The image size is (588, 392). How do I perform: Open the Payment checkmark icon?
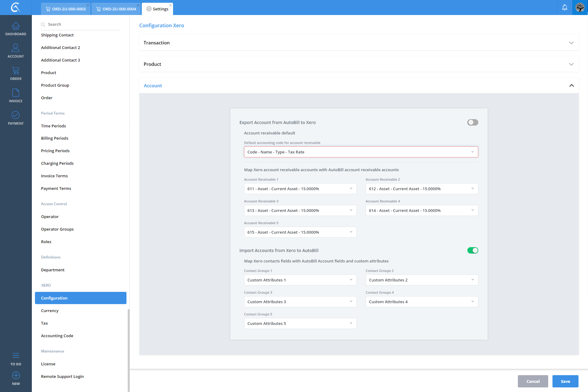(x=16, y=115)
